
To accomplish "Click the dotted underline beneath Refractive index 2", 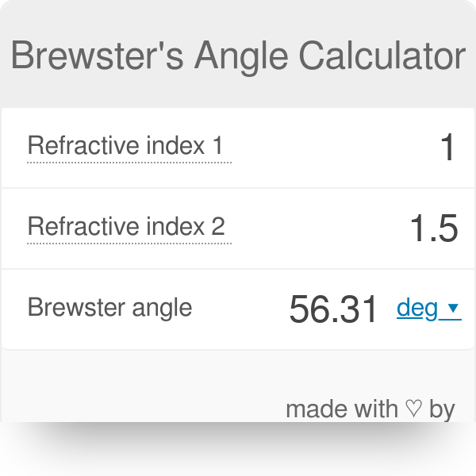I will point(129,244).
